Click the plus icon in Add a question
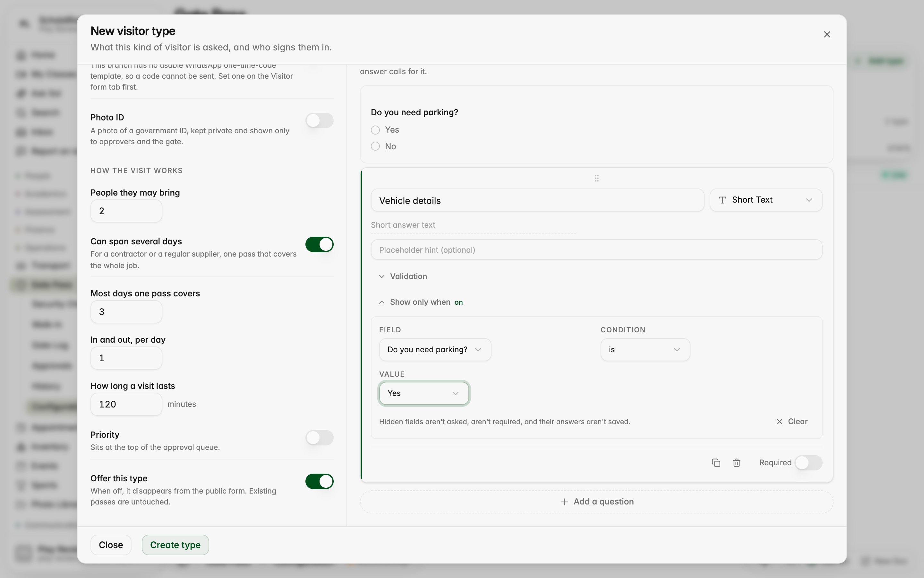This screenshot has width=924, height=578. click(x=564, y=502)
